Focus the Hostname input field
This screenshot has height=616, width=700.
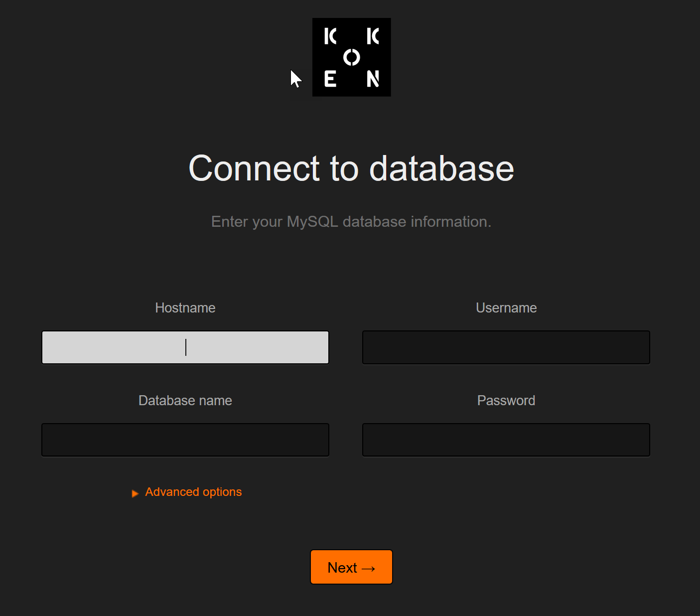pos(185,347)
